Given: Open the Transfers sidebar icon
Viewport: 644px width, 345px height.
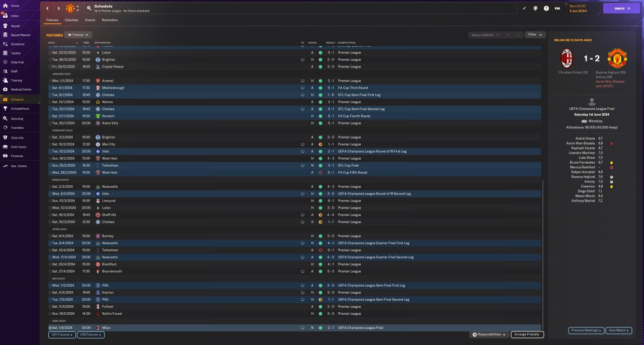Looking at the screenshot, I should pyautogui.click(x=5, y=127).
